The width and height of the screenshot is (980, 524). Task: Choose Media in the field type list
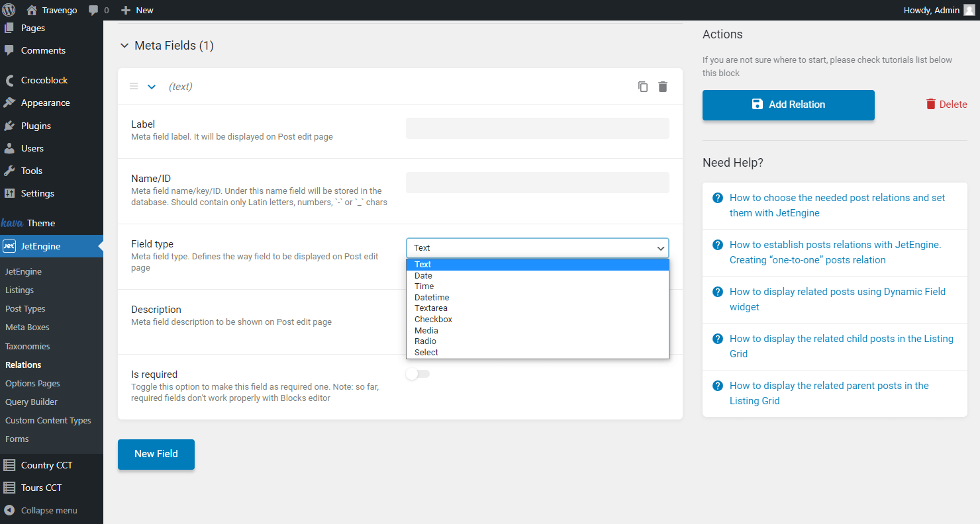coord(538,331)
